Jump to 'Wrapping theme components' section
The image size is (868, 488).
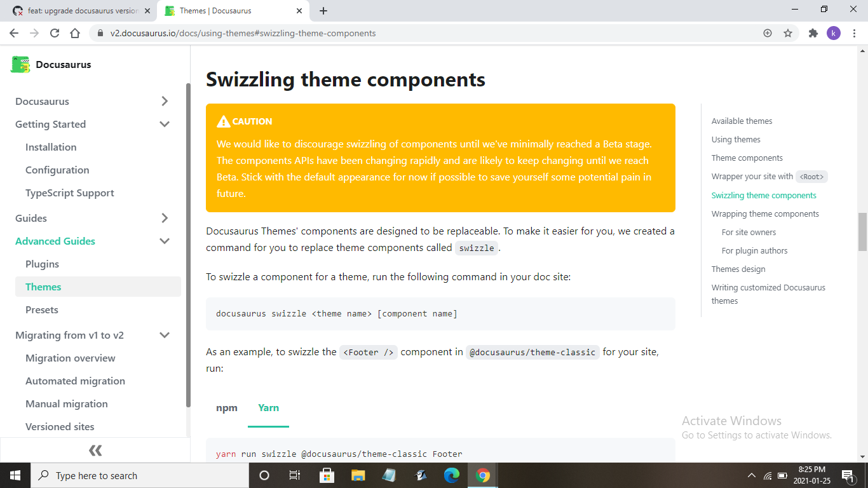click(765, 213)
